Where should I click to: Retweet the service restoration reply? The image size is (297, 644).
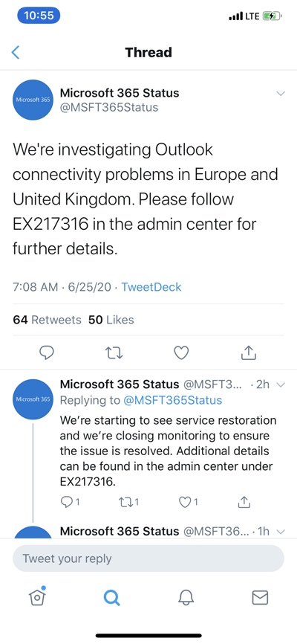coord(128,501)
